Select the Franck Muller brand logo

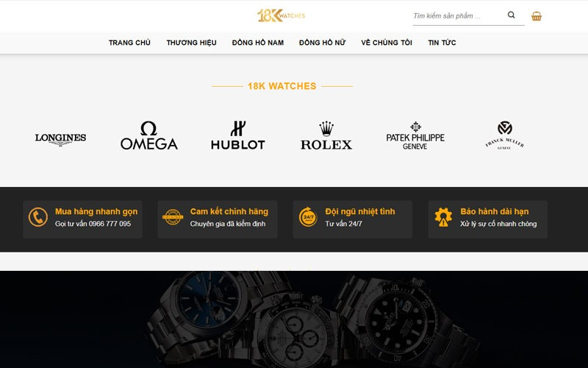pos(504,135)
